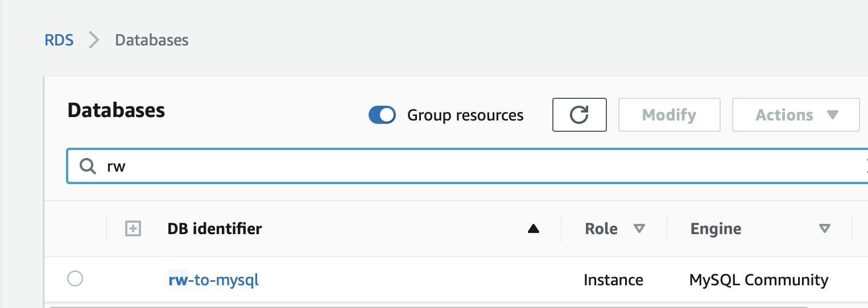Screen dimensions: 868x308
Task: Open the rw-to-mysql database link
Action: point(214,280)
